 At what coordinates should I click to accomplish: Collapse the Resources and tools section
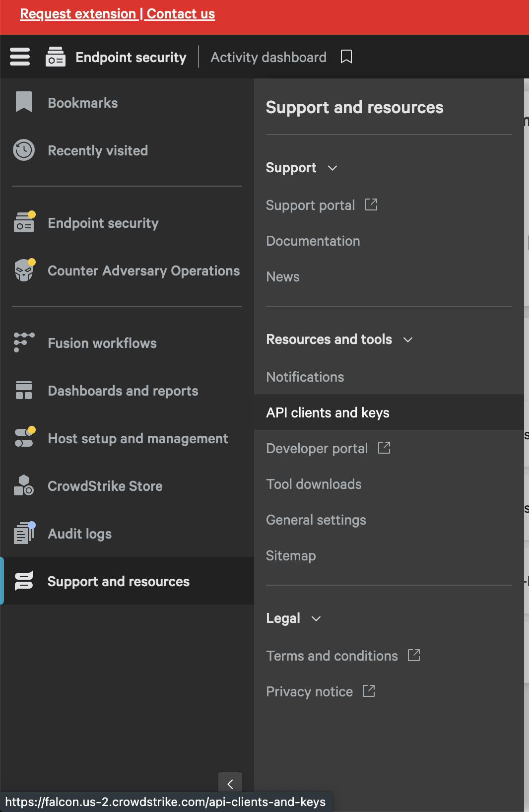[x=408, y=339]
